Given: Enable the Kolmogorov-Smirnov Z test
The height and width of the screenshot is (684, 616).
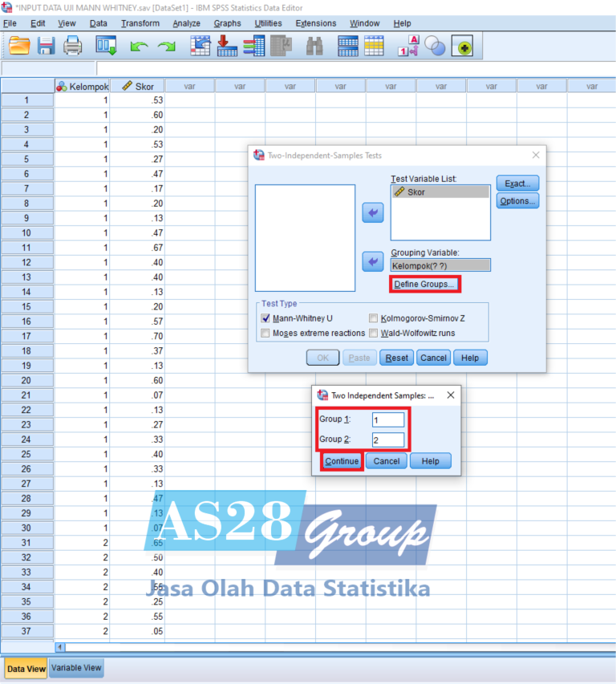Looking at the screenshot, I should pos(374,318).
